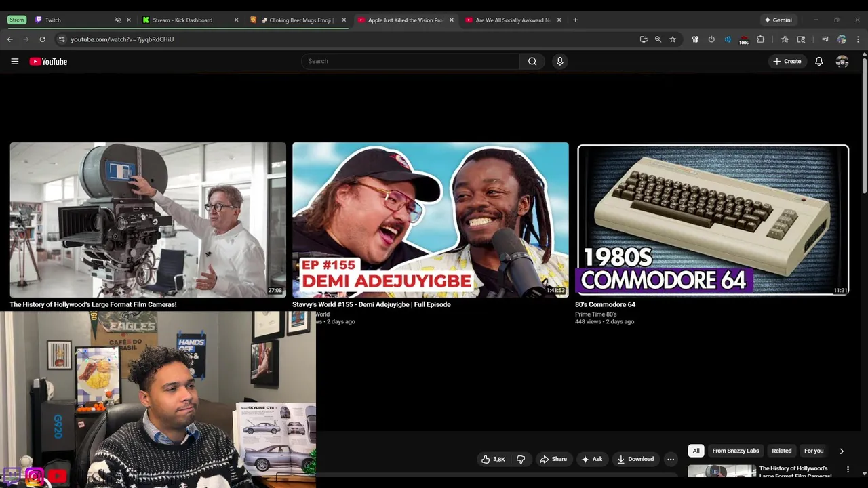Start voice search with the microphone
868x488 pixels.
pyautogui.click(x=559, y=61)
